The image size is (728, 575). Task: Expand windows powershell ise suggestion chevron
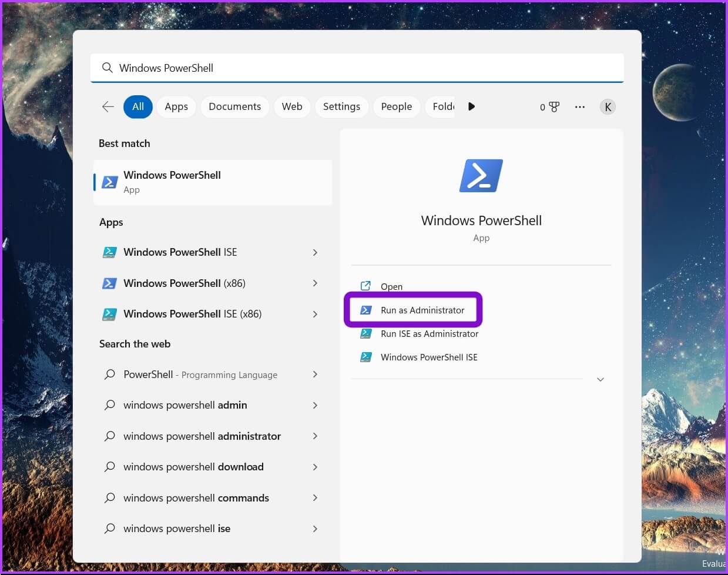tap(315, 529)
